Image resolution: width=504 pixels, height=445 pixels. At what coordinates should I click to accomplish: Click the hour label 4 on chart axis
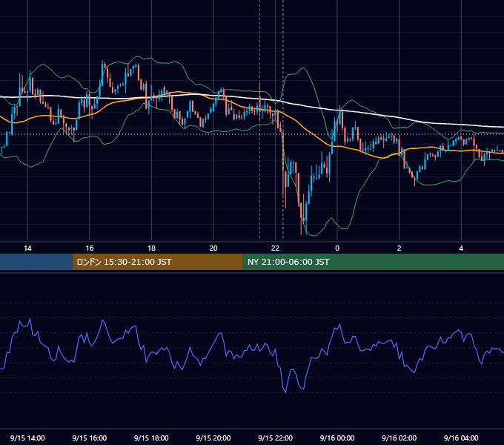461,248
